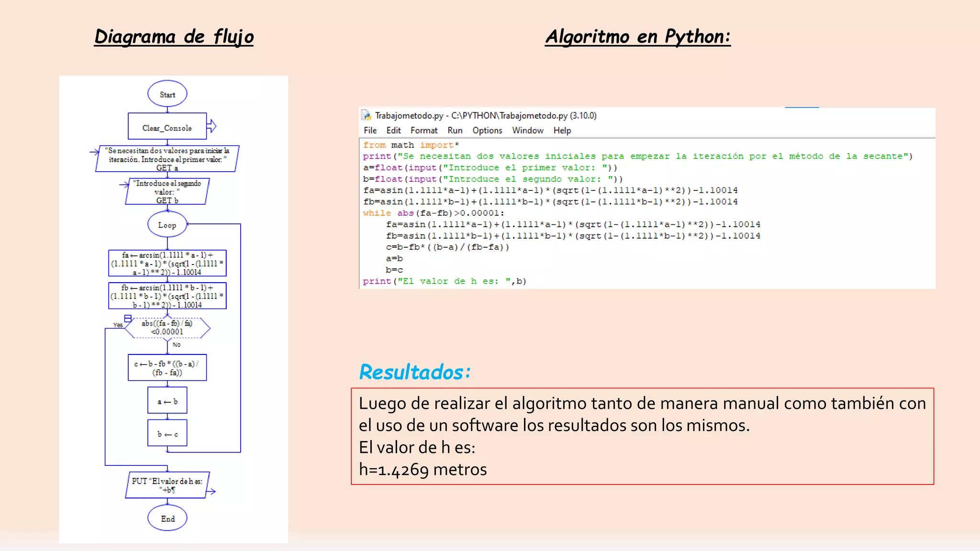Open the Window menu

[528, 131]
